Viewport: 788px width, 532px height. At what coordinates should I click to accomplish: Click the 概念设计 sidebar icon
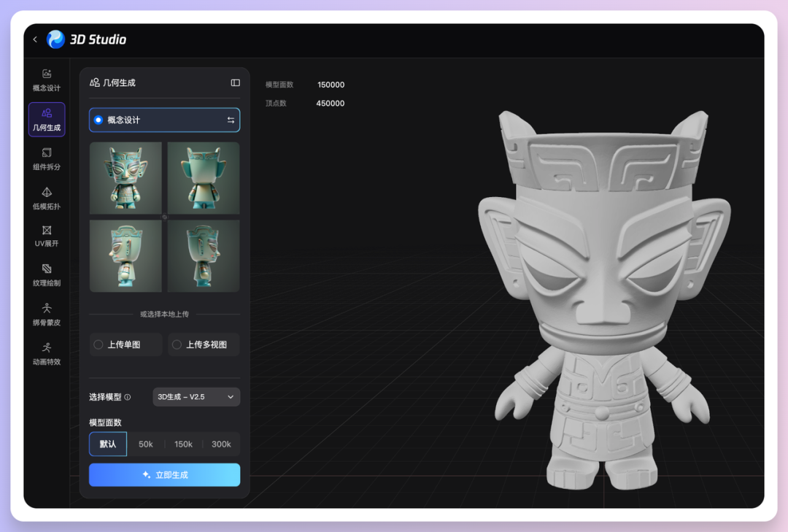47,80
